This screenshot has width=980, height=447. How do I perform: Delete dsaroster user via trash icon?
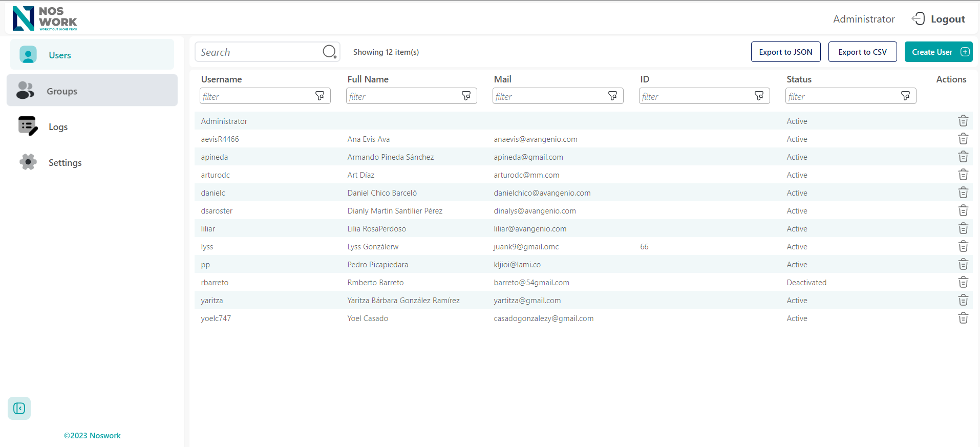[963, 210]
